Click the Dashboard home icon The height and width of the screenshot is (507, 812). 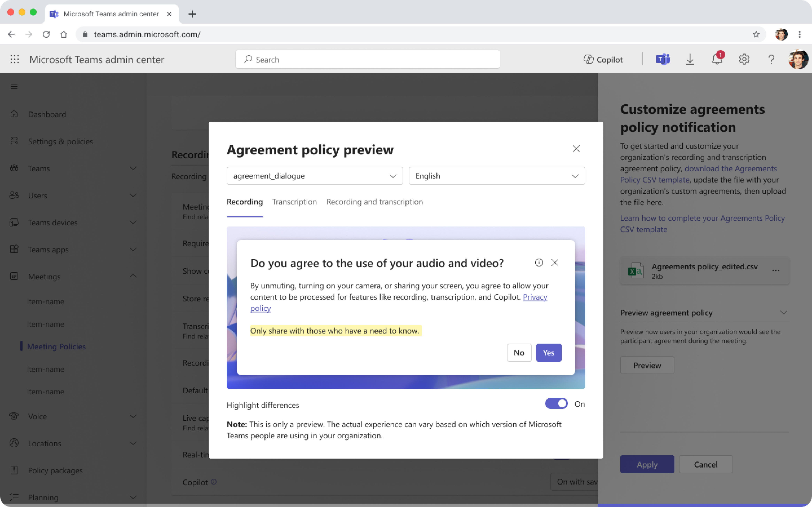[14, 114]
